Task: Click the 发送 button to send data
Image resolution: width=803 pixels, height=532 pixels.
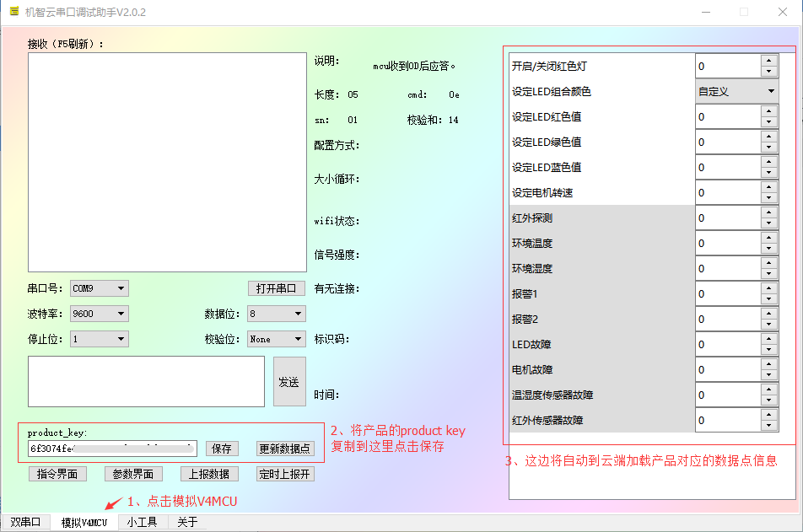Action: click(x=288, y=381)
